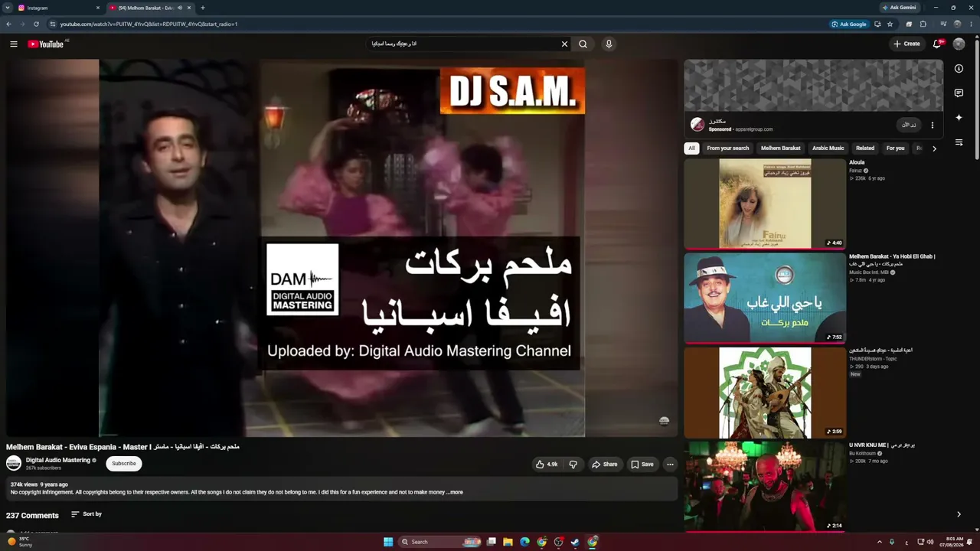
Task: Go back to the previous page
Action: point(8,24)
